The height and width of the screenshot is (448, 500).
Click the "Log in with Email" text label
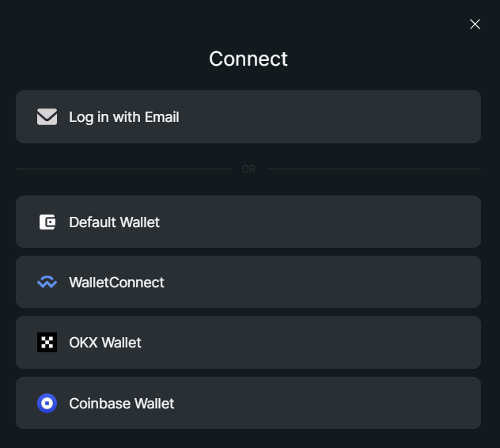(x=124, y=117)
